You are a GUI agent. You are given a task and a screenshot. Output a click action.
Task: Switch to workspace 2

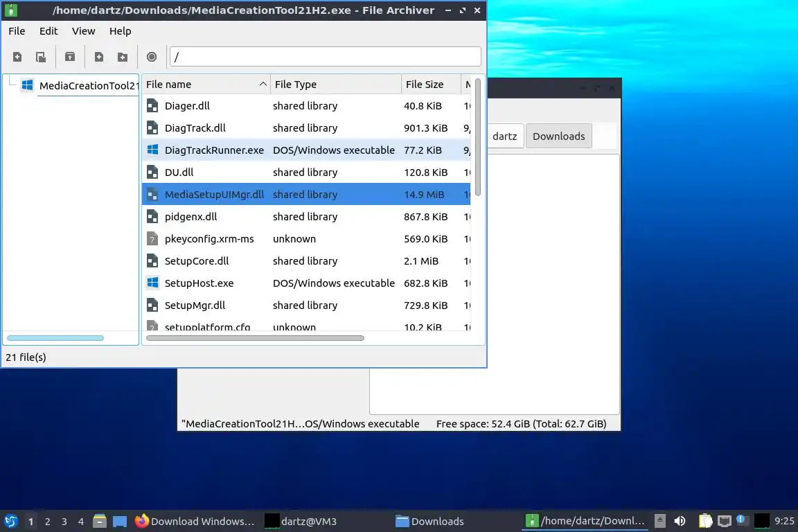coord(47,522)
